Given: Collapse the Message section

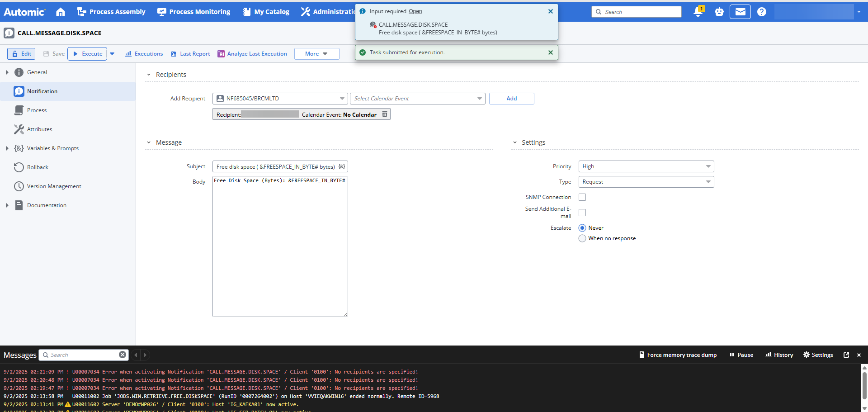Looking at the screenshot, I should click(x=149, y=142).
